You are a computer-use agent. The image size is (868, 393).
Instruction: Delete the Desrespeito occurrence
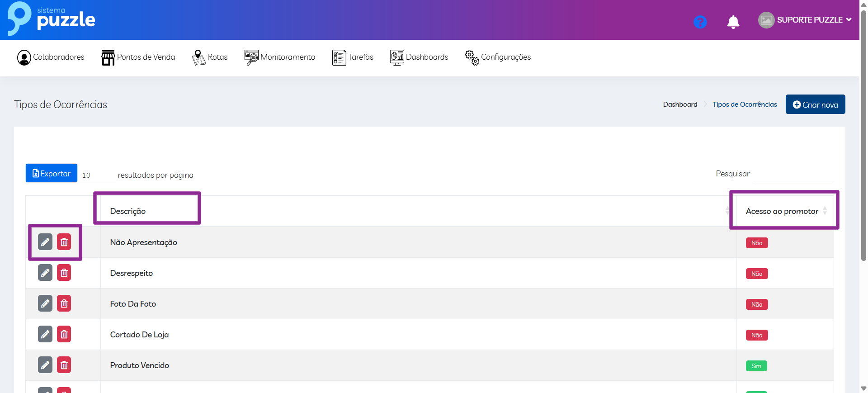64,273
